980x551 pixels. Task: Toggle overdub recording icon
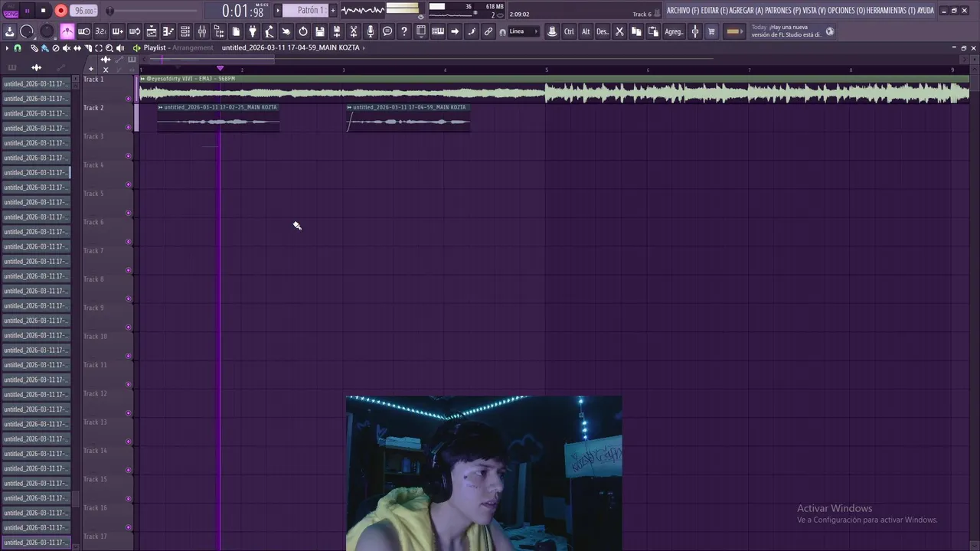tap(118, 31)
